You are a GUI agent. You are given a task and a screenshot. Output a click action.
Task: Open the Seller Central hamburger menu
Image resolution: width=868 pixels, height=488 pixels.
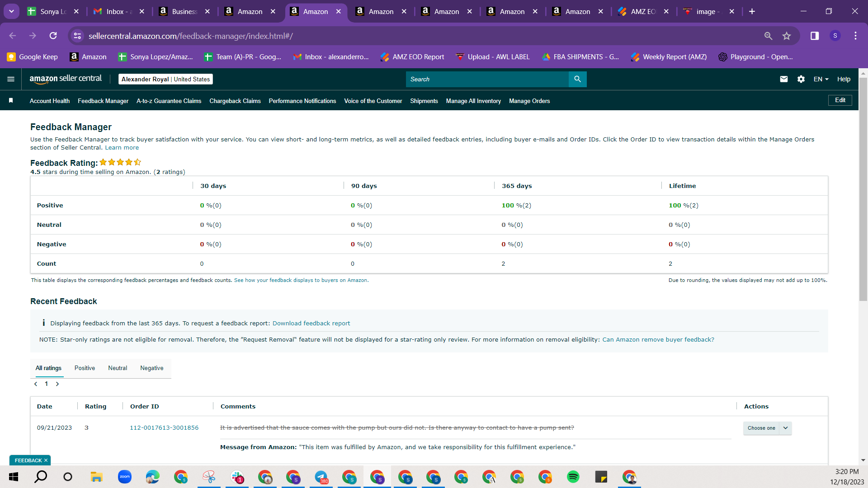(x=11, y=79)
